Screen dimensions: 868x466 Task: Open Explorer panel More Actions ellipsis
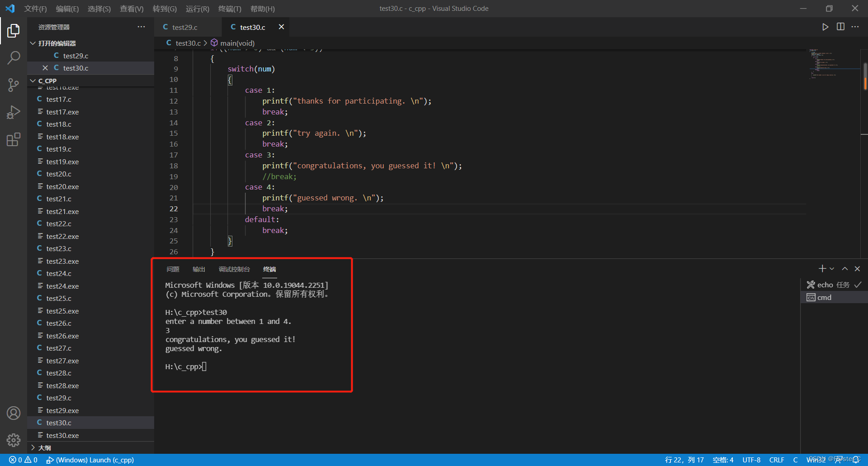(142, 27)
